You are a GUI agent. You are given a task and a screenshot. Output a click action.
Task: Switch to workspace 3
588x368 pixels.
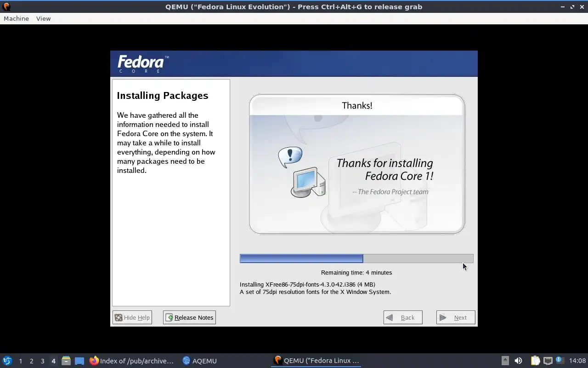[42, 361]
